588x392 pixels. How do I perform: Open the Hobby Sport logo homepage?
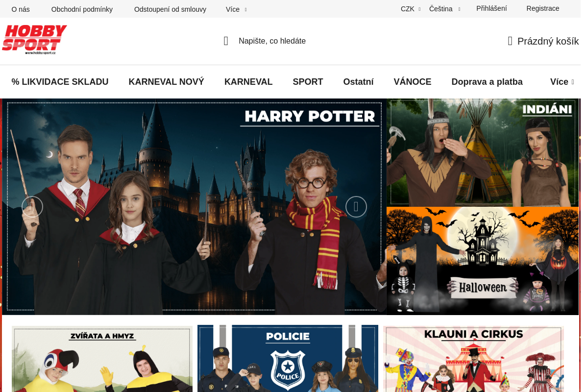pyautogui.click(x=34, y=40)
